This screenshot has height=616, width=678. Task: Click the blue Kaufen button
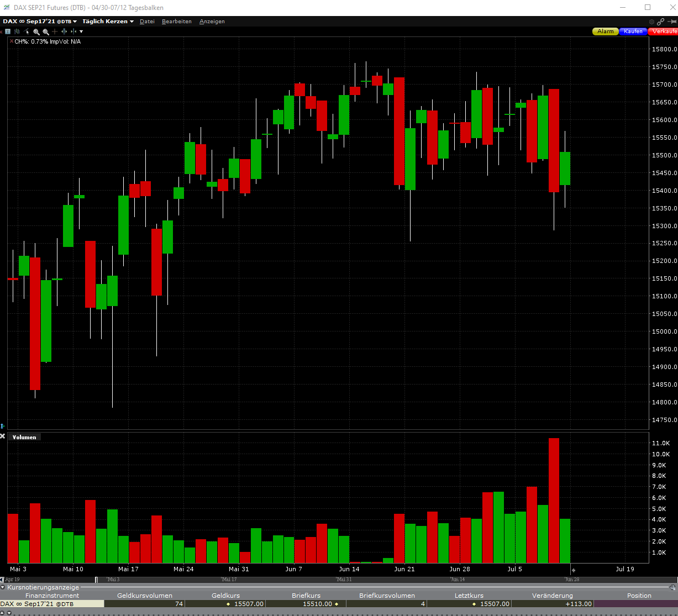[x=633, y=31]
